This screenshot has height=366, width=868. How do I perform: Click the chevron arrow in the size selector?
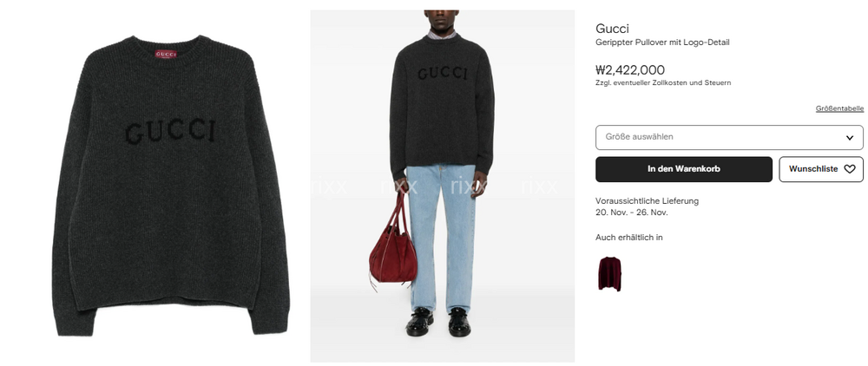tap(849, 138)
